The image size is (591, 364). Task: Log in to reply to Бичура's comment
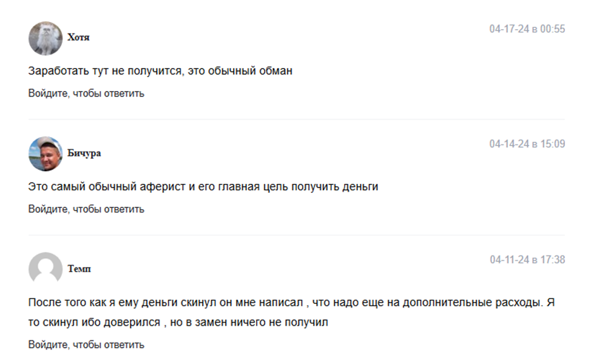(x=86, y=209)
